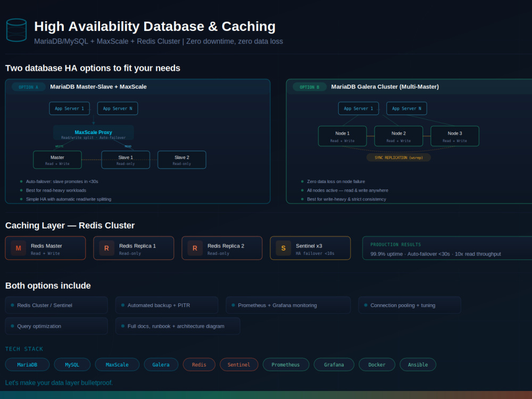Select the MySQL tech stack tag
The width and height of the screenshot is (532, 399).
coord(72,364)
